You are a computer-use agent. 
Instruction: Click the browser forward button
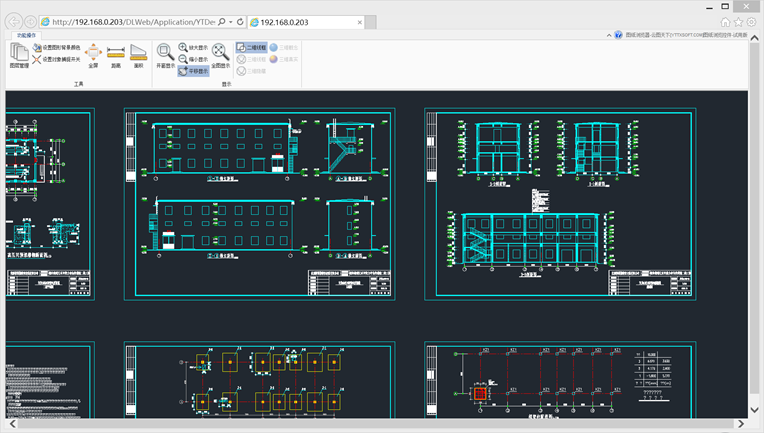coord(32,21)
